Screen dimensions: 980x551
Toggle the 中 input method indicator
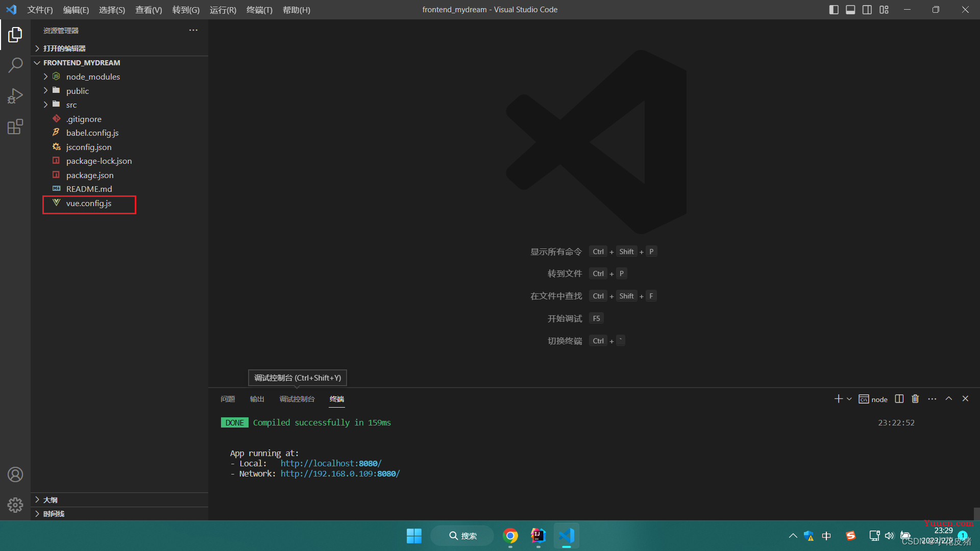click(x=826, y=536)
